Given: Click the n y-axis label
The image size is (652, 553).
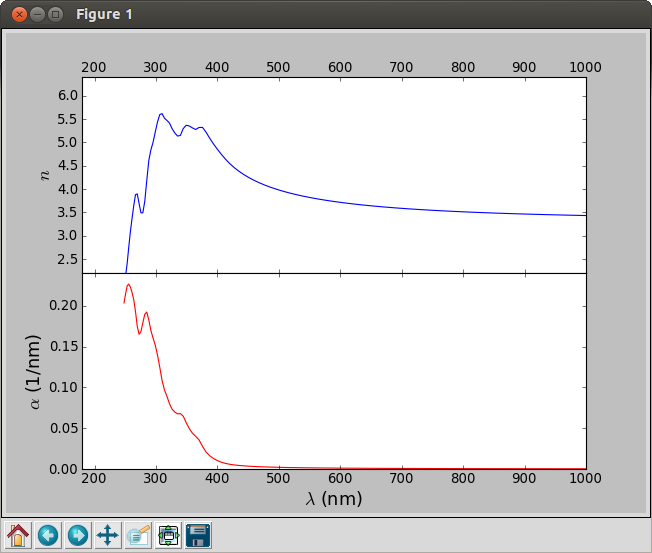Looking at the screenshot, I should [43, 175].
